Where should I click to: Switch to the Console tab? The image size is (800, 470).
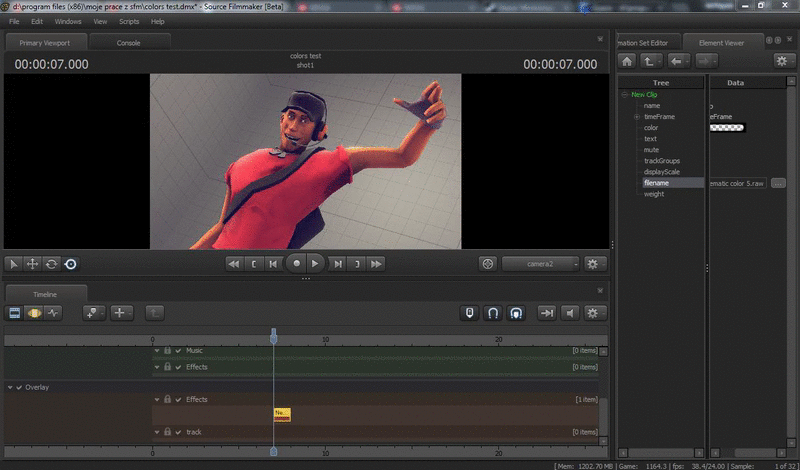tap(129, 43)
